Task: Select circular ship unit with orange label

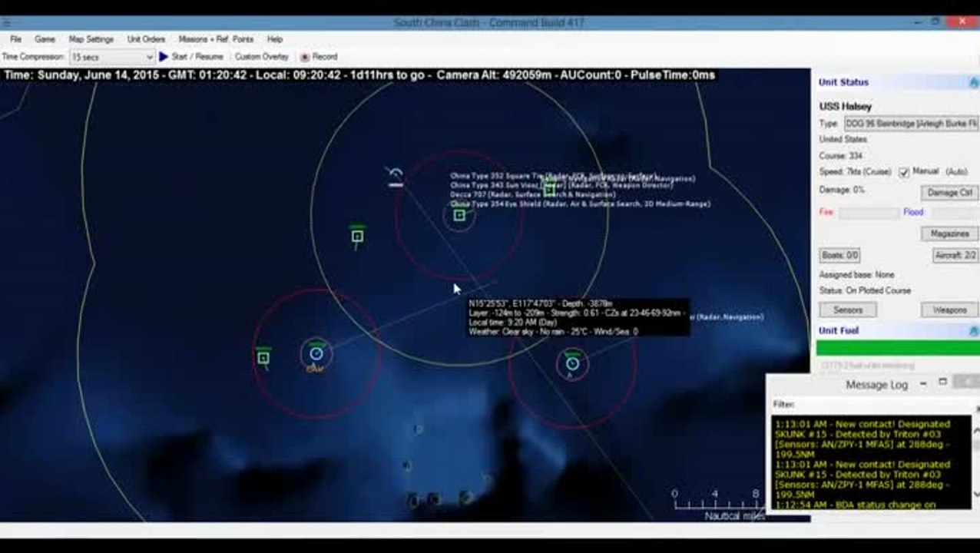Action: (316, 354)
